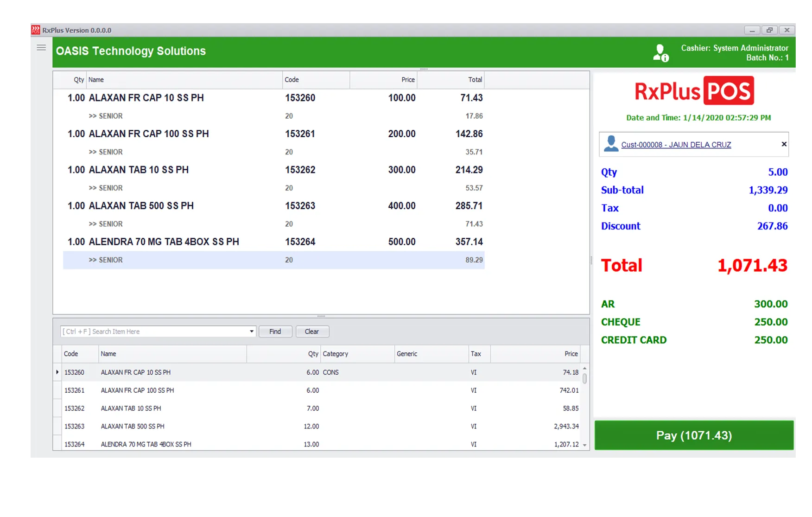Image resolution: width=812 pixels, height=517 pixels.
Task: Expand the search item dropdown arrow
Action: [251, 332]
